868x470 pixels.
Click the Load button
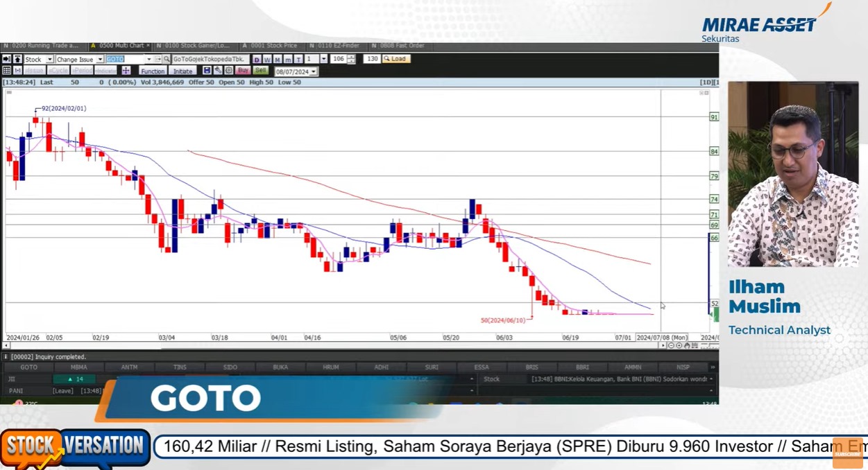pyautogui.click(x=396, y=59)
